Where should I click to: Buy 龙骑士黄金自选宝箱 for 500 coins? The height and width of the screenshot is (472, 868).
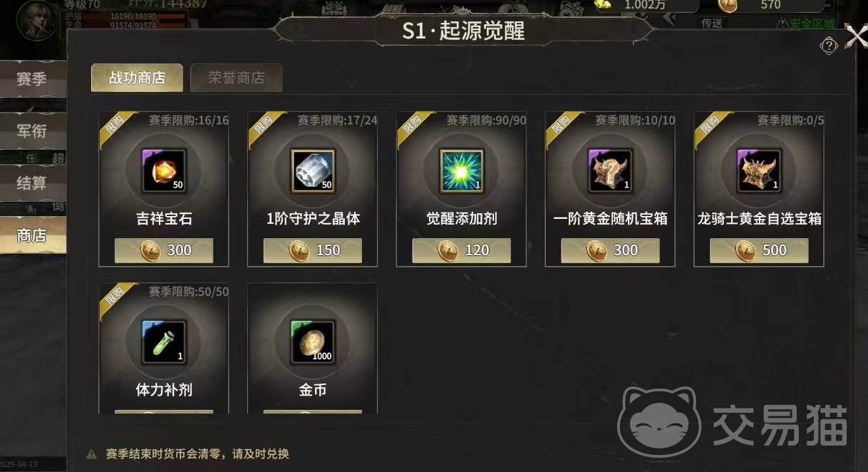tap(760, 250)
